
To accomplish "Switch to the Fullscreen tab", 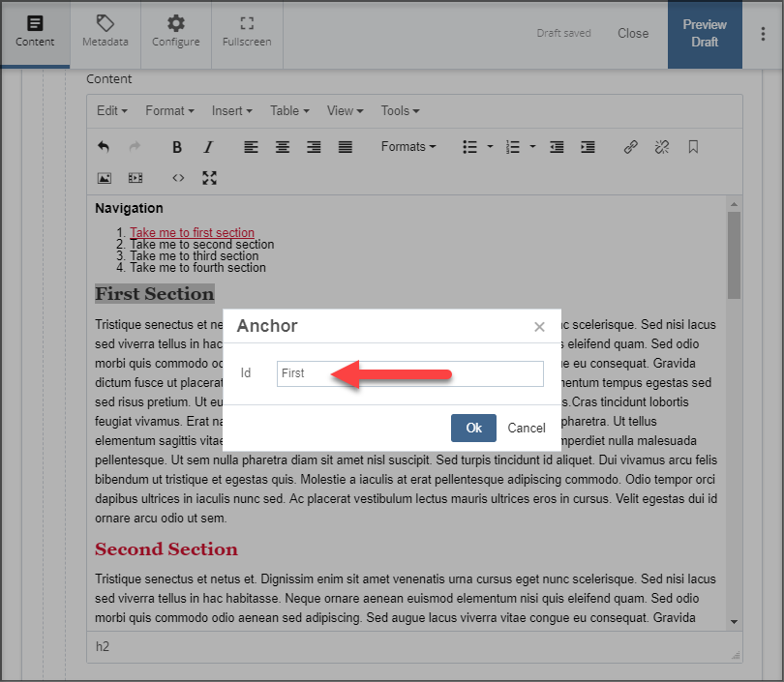I will pos(247,34).
